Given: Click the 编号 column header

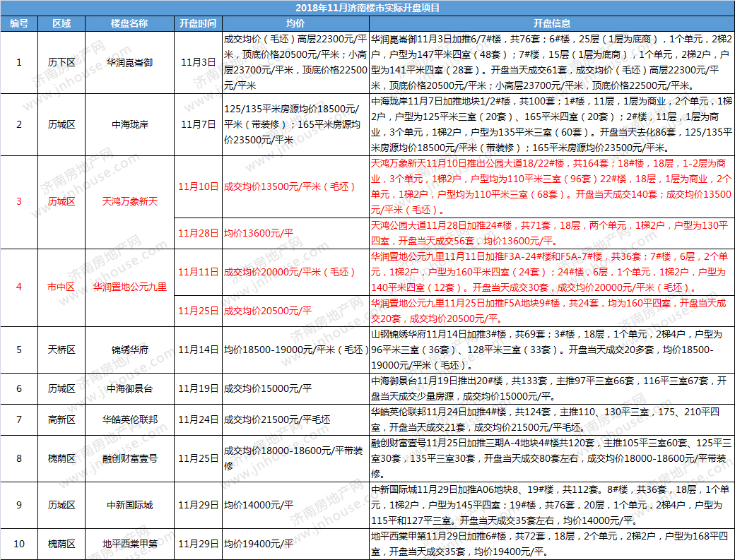Looking at the screenshot, I should point(19,23).
